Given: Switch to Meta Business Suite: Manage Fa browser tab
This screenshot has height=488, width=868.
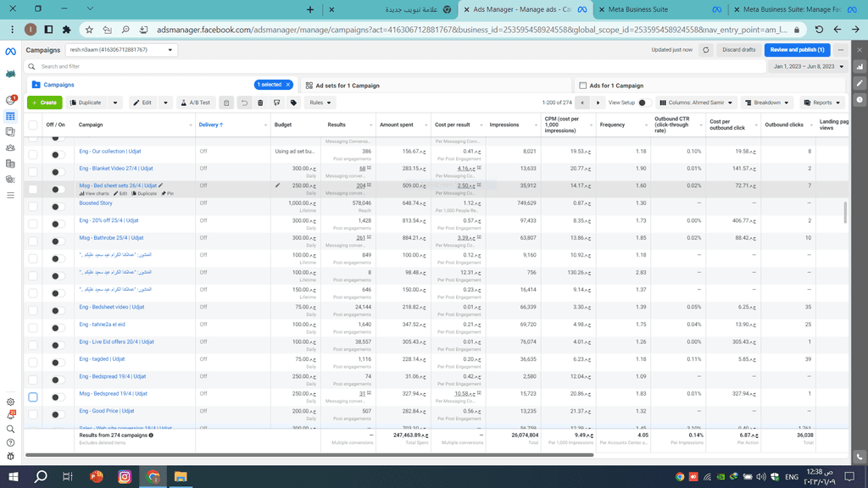Looking at the screenshot, I should coord(797,9).
